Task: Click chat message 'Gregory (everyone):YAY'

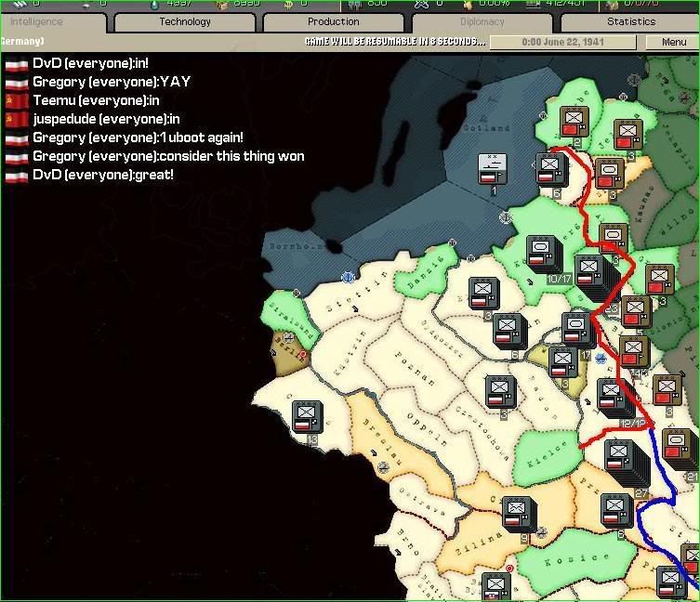Action: [x=98, y=82]
